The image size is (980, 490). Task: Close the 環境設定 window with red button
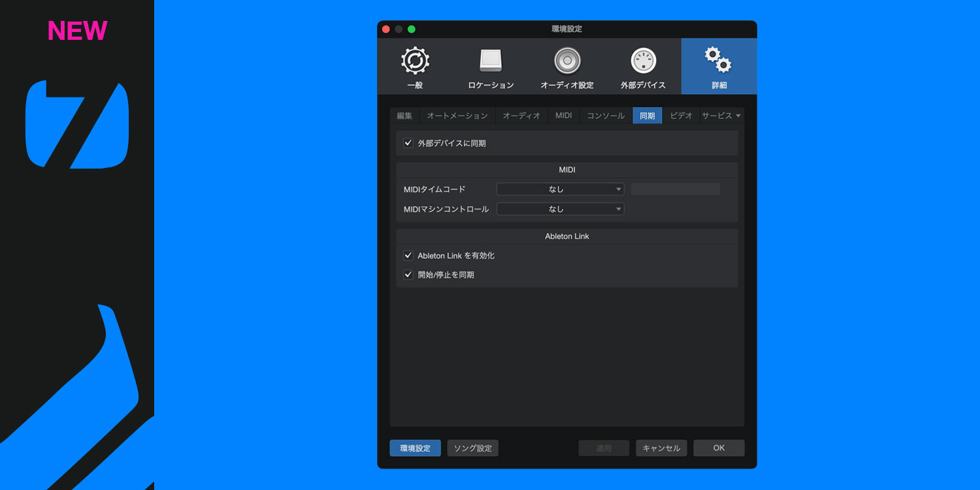[x=386, y=29]
